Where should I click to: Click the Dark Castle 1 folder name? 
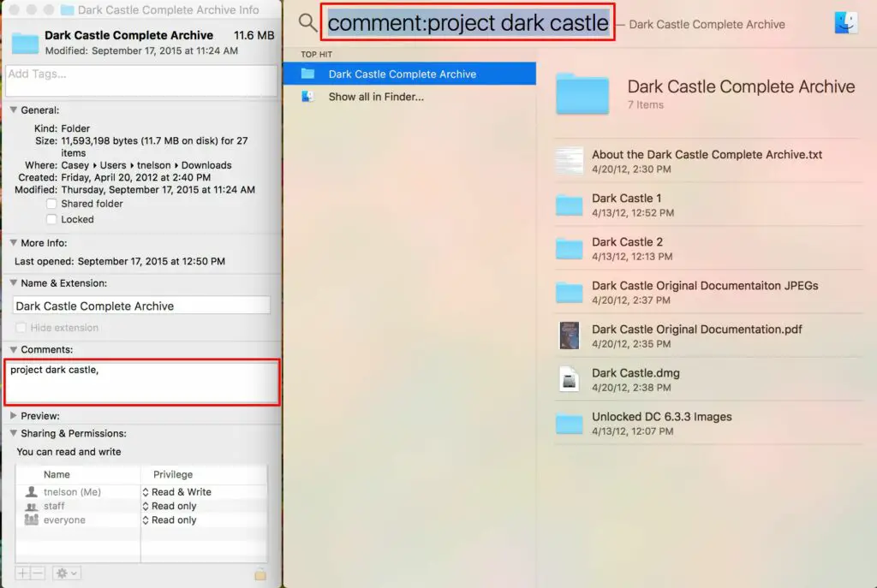626,199
